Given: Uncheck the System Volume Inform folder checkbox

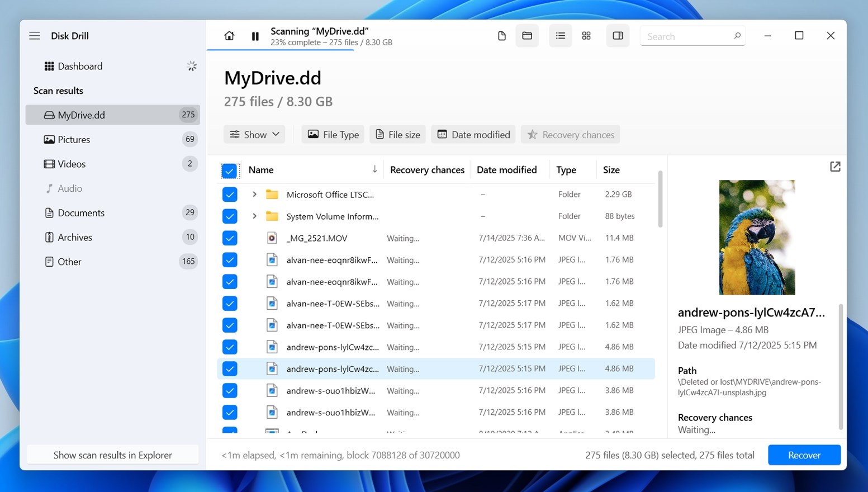Looking at the screenshot, I should pyautogui.click(x=230, y=216).
